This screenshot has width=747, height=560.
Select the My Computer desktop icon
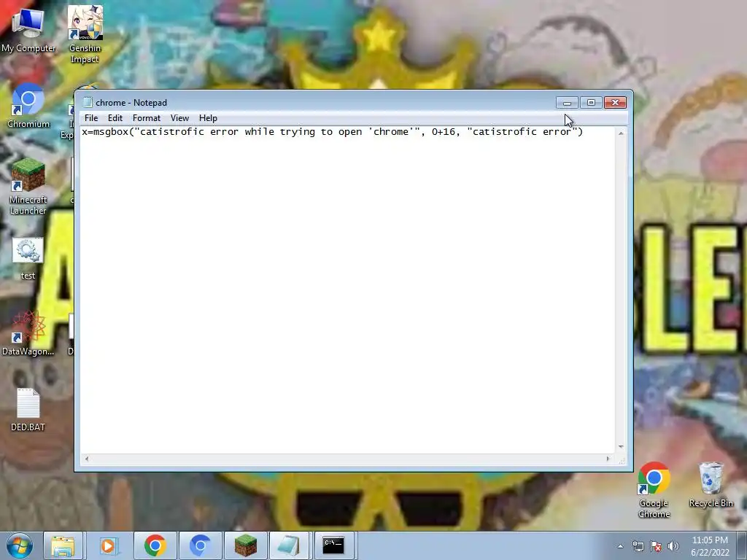coord(28,29)
